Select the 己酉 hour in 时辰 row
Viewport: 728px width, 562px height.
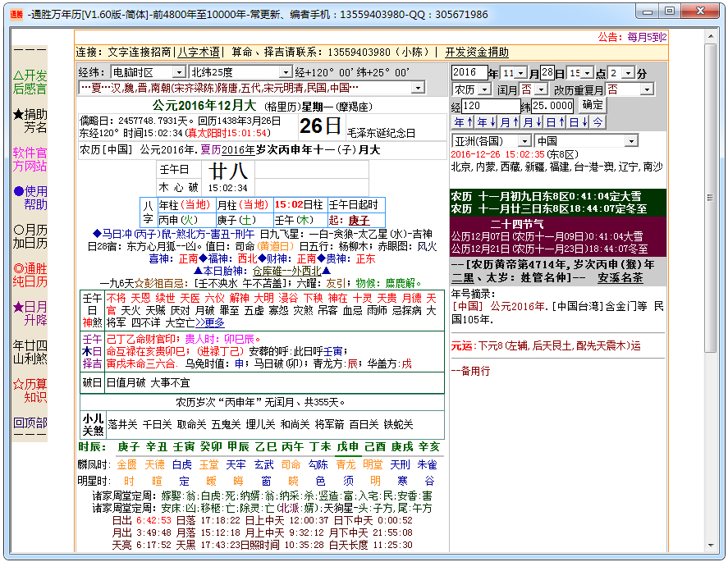tap(375, 447)
